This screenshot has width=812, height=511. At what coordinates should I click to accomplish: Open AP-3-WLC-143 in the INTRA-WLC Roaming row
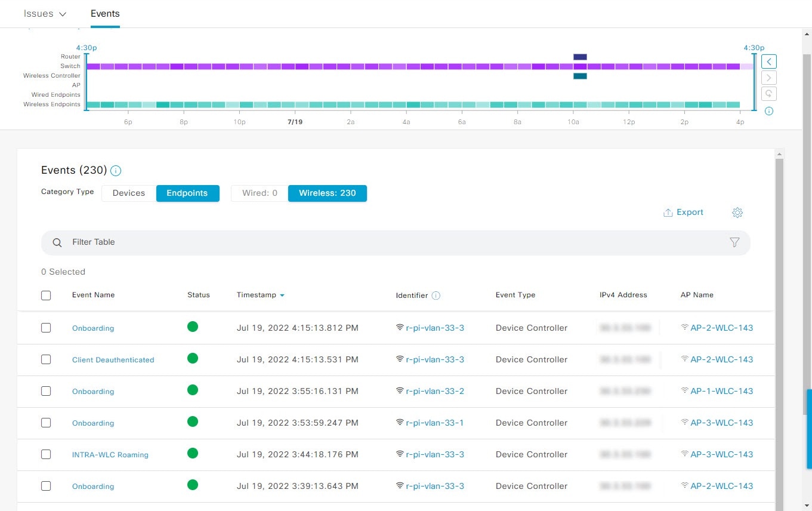[x=722, y=454]
